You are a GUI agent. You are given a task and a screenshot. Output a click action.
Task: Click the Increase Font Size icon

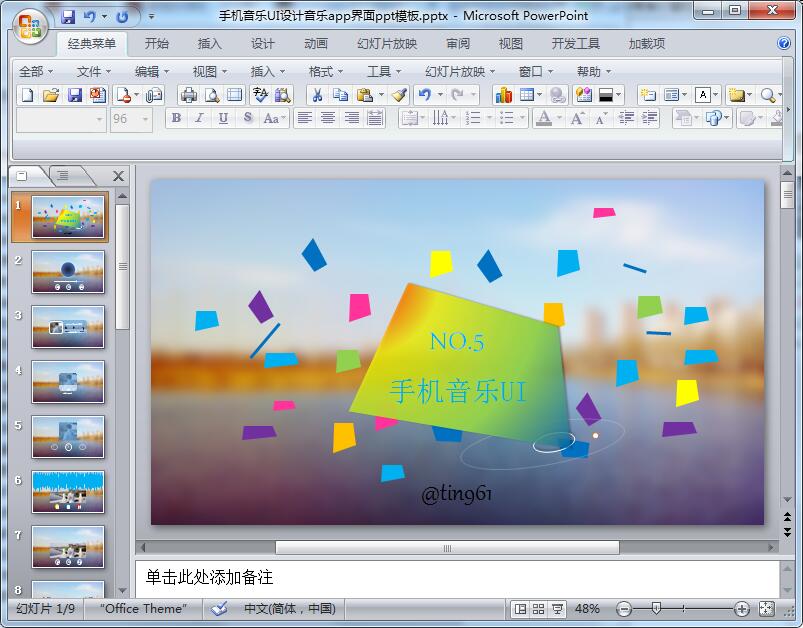pos(577,118)
